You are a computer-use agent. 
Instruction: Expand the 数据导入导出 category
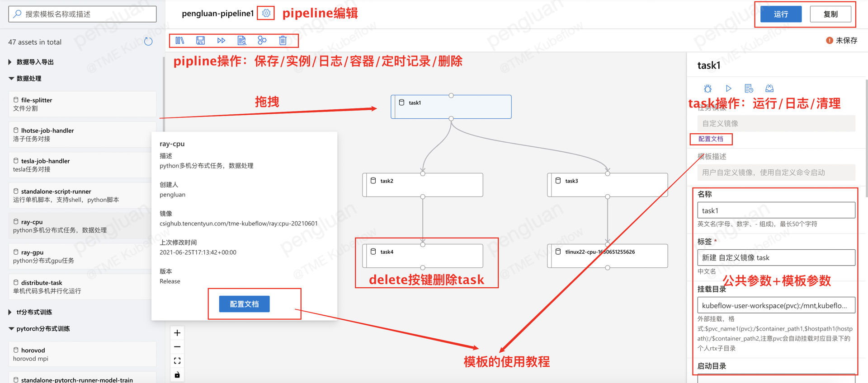click(x=10, y=62)
